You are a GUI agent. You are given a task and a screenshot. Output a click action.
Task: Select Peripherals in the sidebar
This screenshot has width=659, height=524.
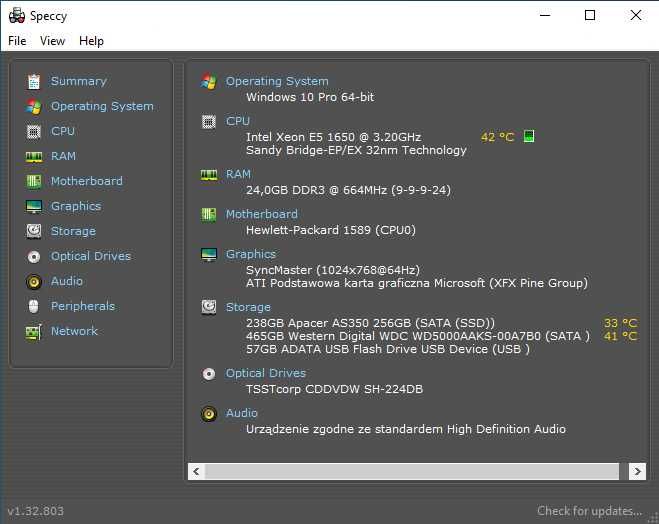tap(83, 306)
